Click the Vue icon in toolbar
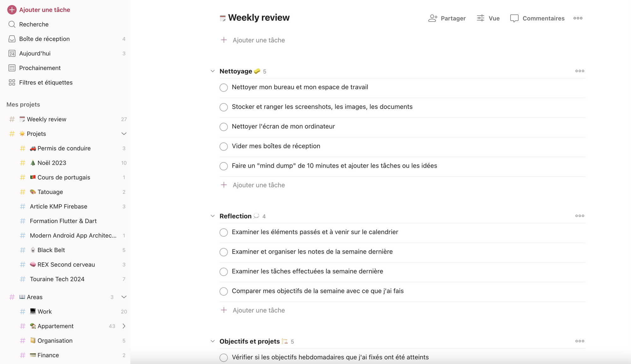The width and height of the screenshot is (631, 364). tap(480, 18)
